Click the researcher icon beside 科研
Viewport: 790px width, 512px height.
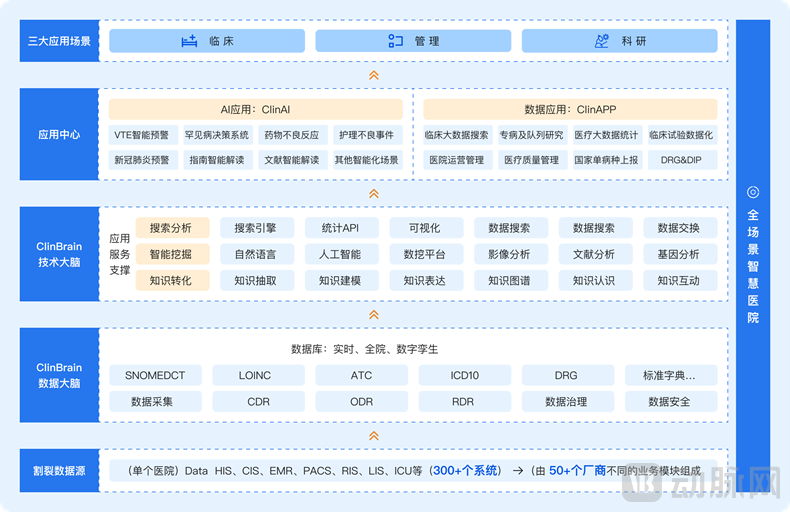coord(602,41)
